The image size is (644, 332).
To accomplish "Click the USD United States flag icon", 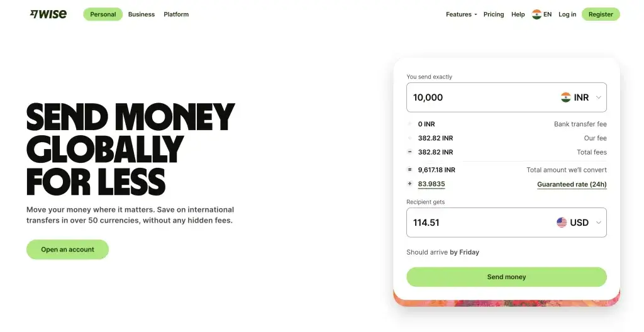I will click(x=562, y=223).
